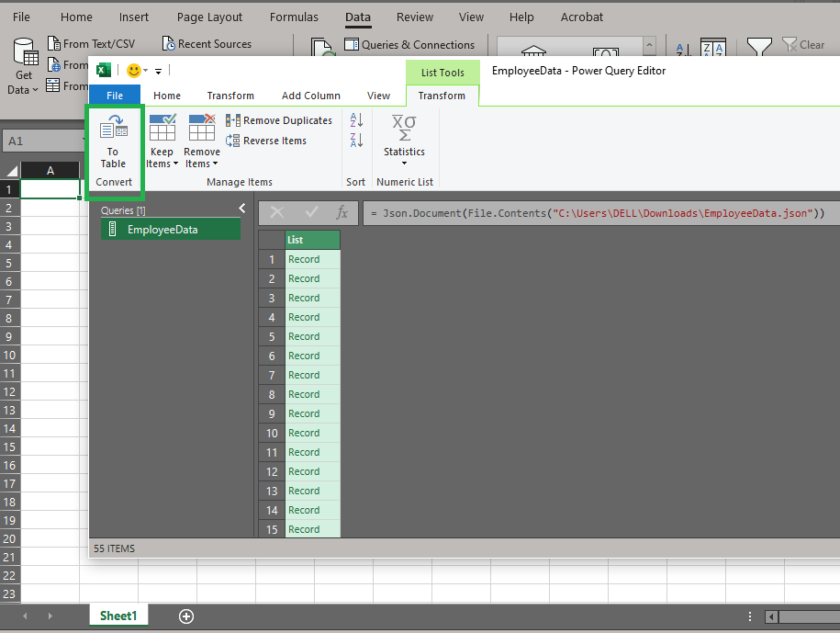Click Reverse Items button

pyautogui.click(x=266, y=141)
